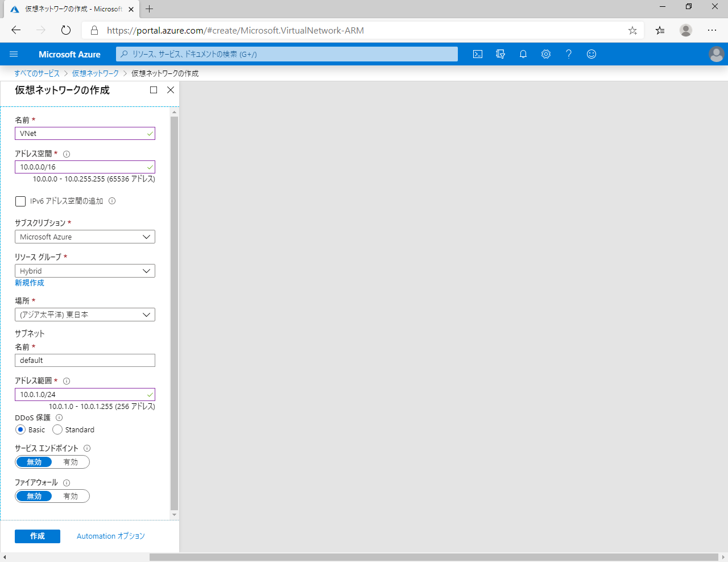Go to Microsoft Azure home
The width and height of the screenshot is (728, 562).
pyautogui.click(x=69, y=54)
